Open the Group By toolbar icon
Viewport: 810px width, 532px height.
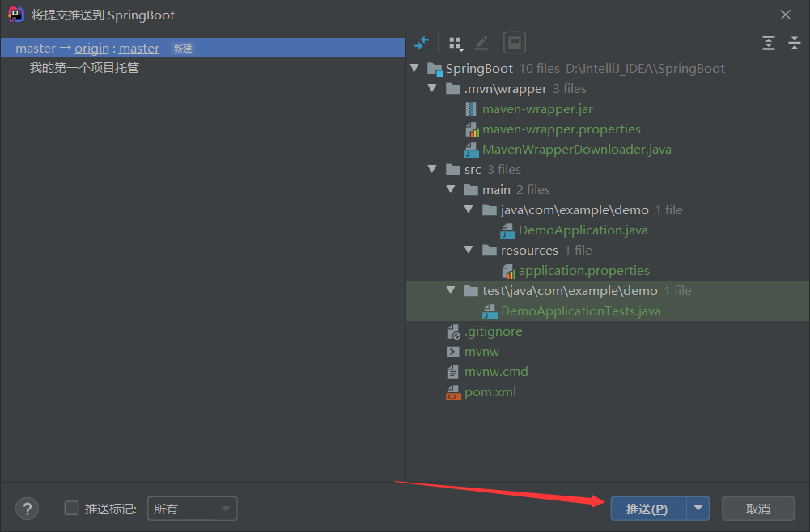pos(456,44)
